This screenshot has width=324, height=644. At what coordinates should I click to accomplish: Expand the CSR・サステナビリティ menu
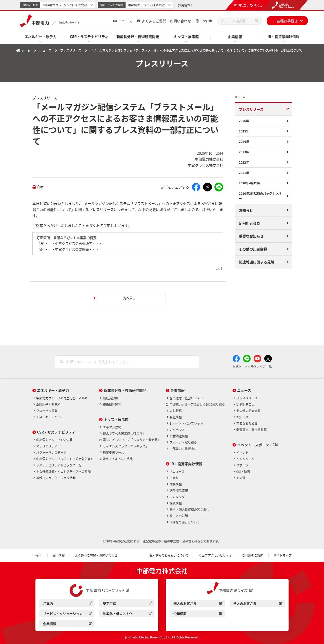click(x=89, y=37)
